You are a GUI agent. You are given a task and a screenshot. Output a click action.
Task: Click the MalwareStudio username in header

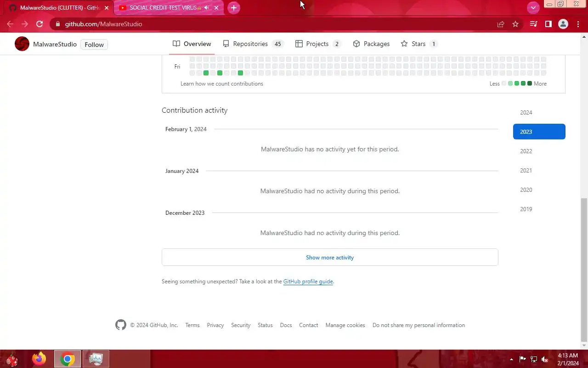[x=55, y=44]
